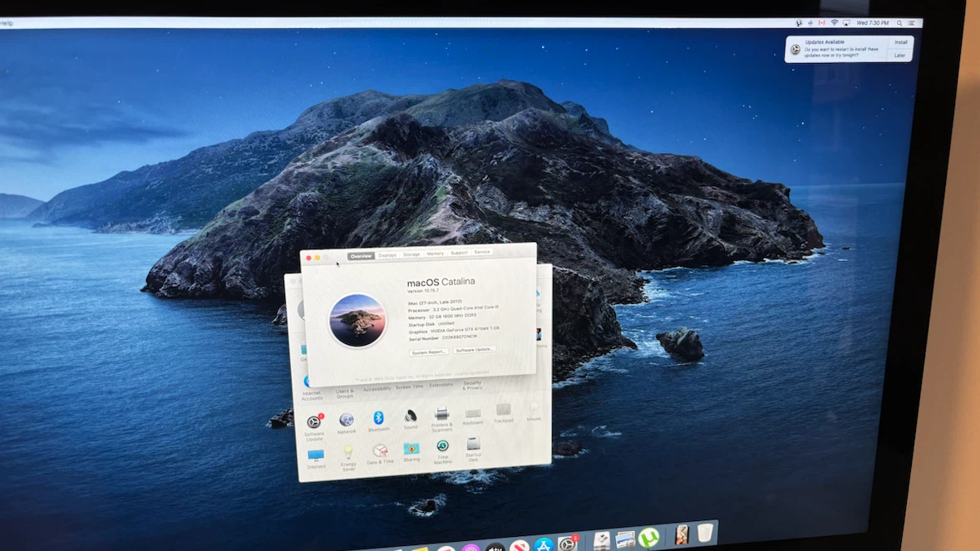Open input source flag menu

pos(822,22)
